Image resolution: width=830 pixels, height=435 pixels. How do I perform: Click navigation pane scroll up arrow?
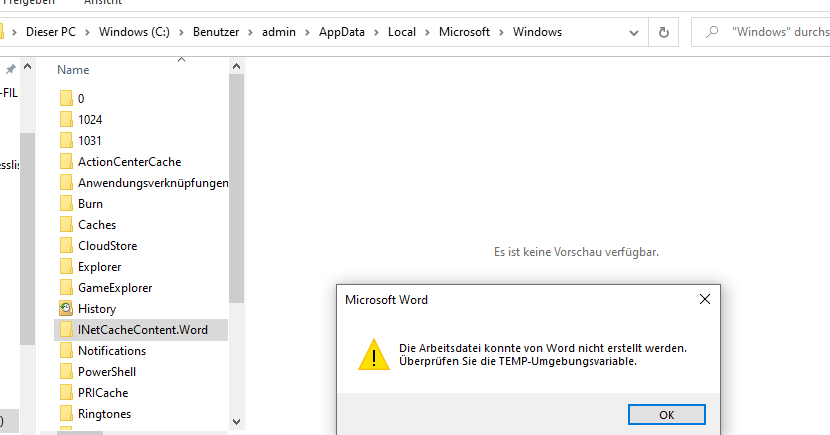point(28,67)
